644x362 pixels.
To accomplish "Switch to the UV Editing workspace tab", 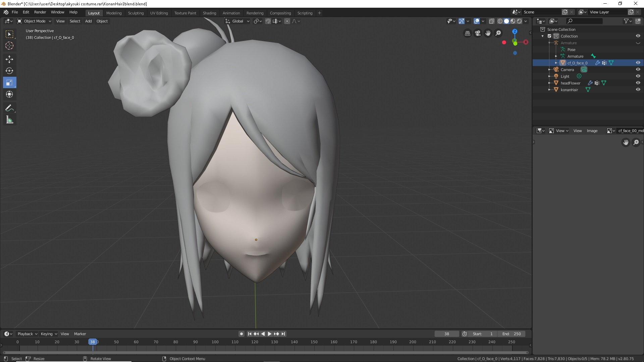I will [159, 13].
